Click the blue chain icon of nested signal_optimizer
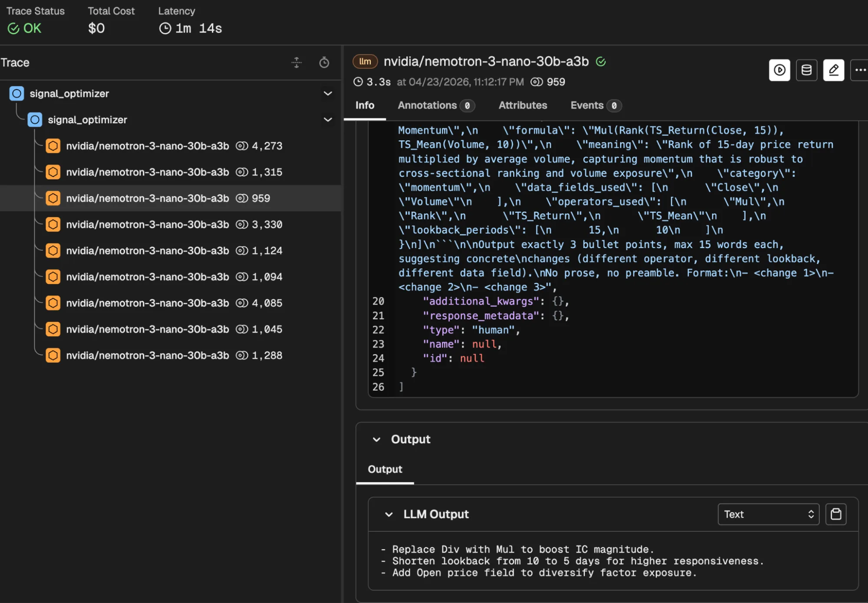Viewport: 868px width, 603px height. tap(35, 119)
